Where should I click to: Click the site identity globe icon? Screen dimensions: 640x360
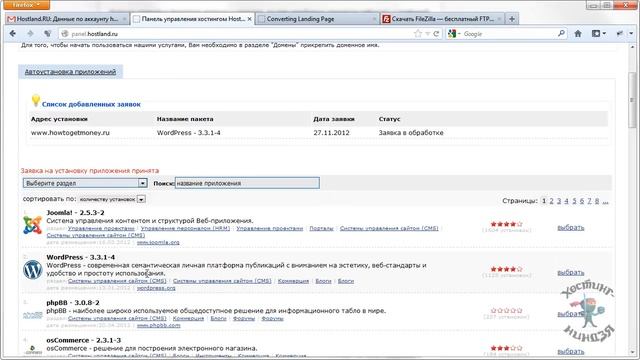(x=64, y=34)
